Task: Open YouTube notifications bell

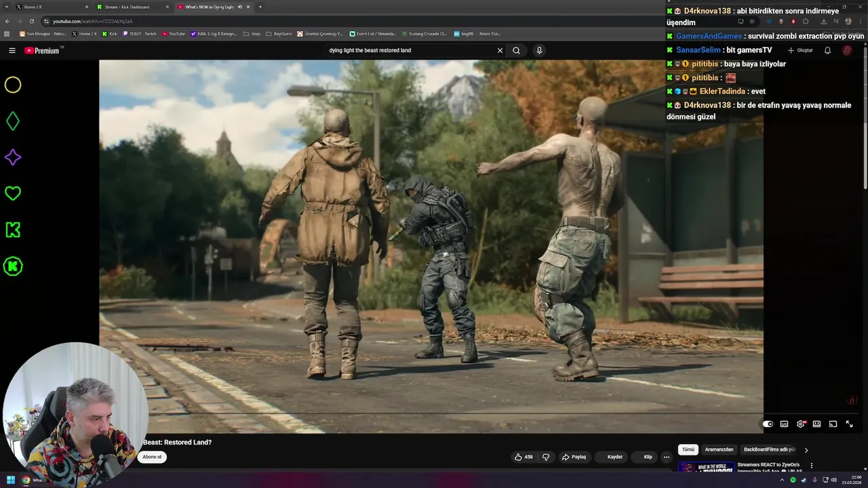Action: pyautogui.click(x=827, y=50)
